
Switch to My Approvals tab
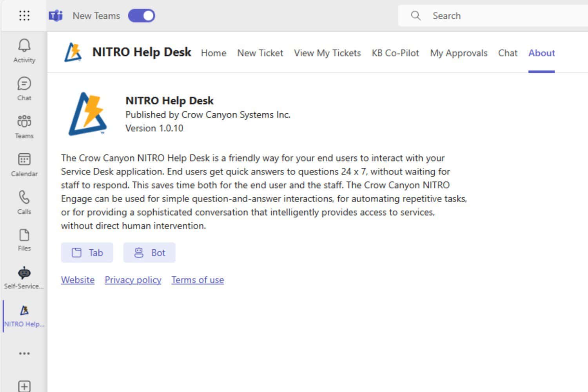459,53
